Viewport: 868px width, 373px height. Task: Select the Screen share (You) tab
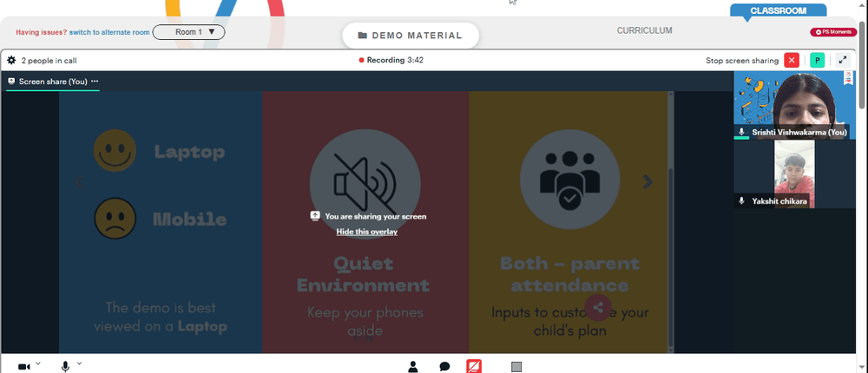click(53, 82)
